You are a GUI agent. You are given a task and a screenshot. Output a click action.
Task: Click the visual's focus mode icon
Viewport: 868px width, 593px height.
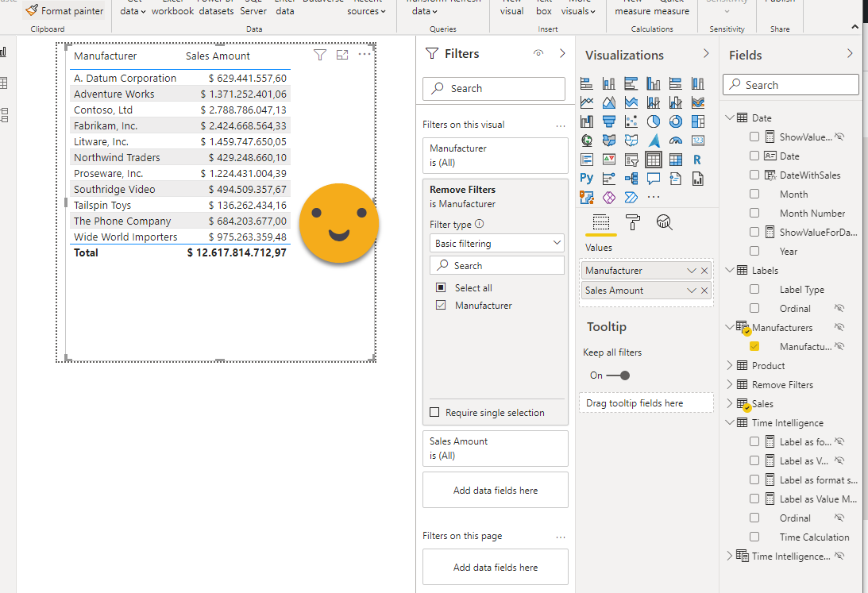click(342, 55)
